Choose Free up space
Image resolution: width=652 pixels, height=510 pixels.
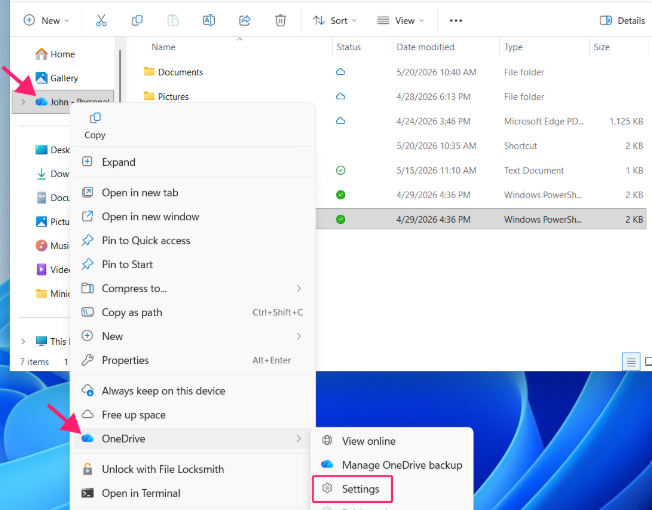click(193, 415)
